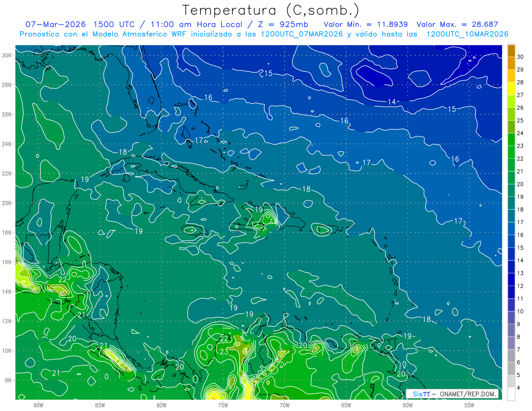Click the '25' value on the color scale
The image size is (532, 411).
click(x=520, y=121)
